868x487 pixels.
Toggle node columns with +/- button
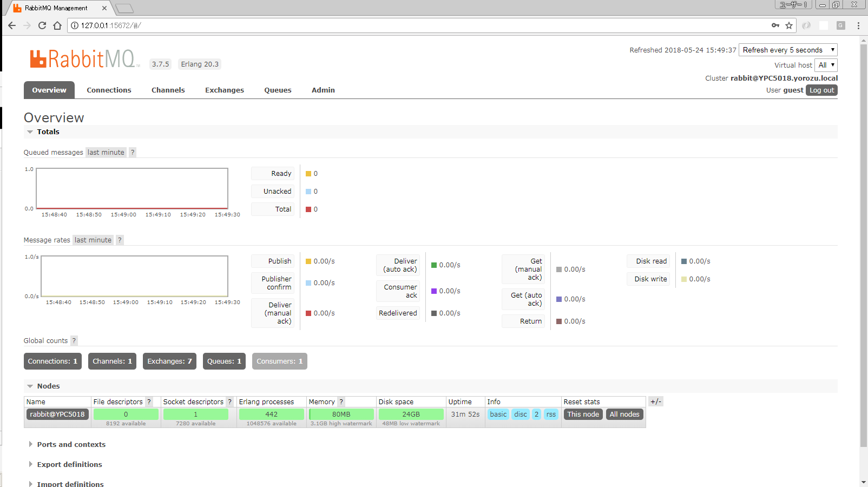[655, 402]
